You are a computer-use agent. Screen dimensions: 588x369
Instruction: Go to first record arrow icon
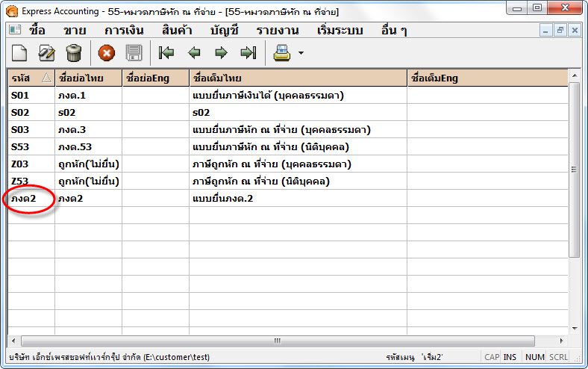[166, 53]
